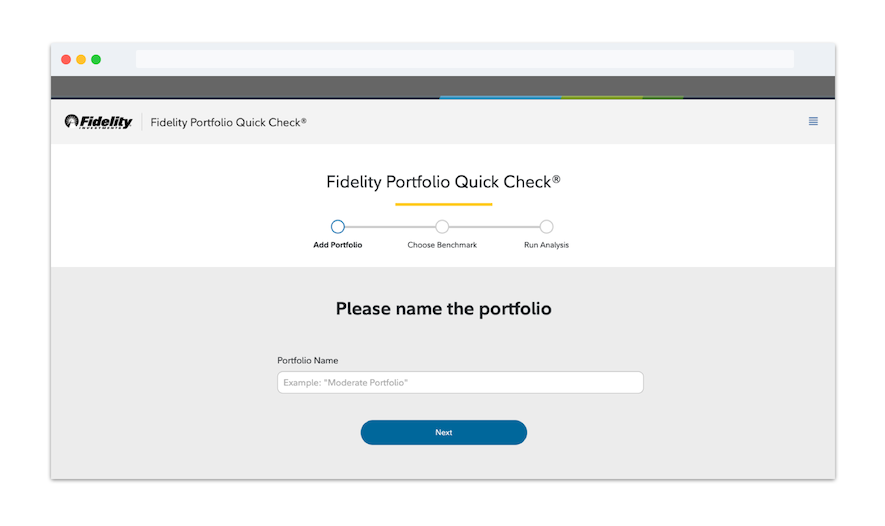Click the Add Portfolio step label
This screenshot has width=885, height=526.
(338, 245)
